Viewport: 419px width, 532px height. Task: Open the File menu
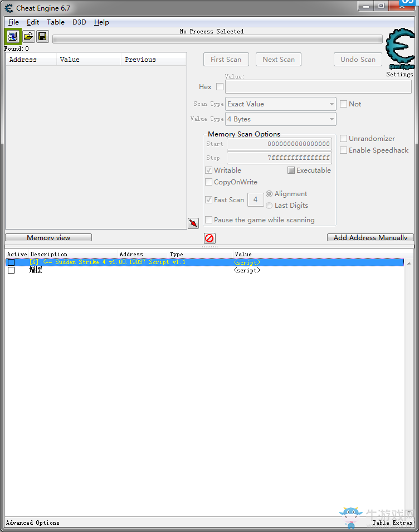[13, 22]
